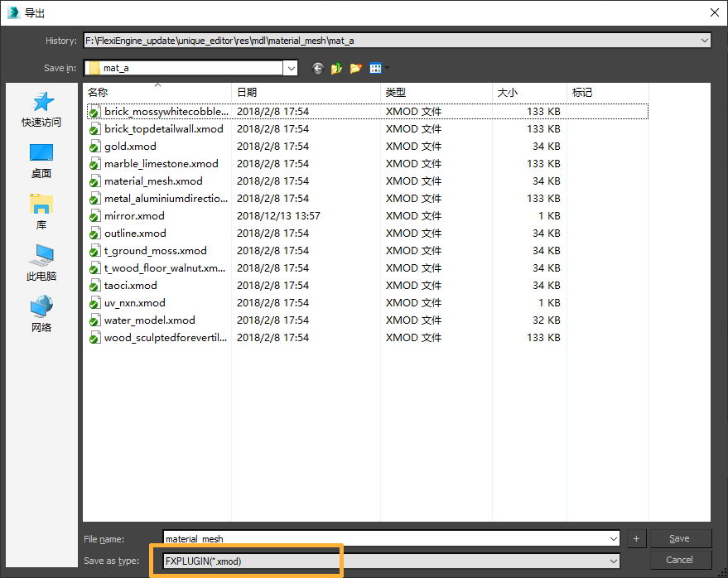Screen dimensions: 728x578
Task: Click the Save button
Action: click(680, 538)
